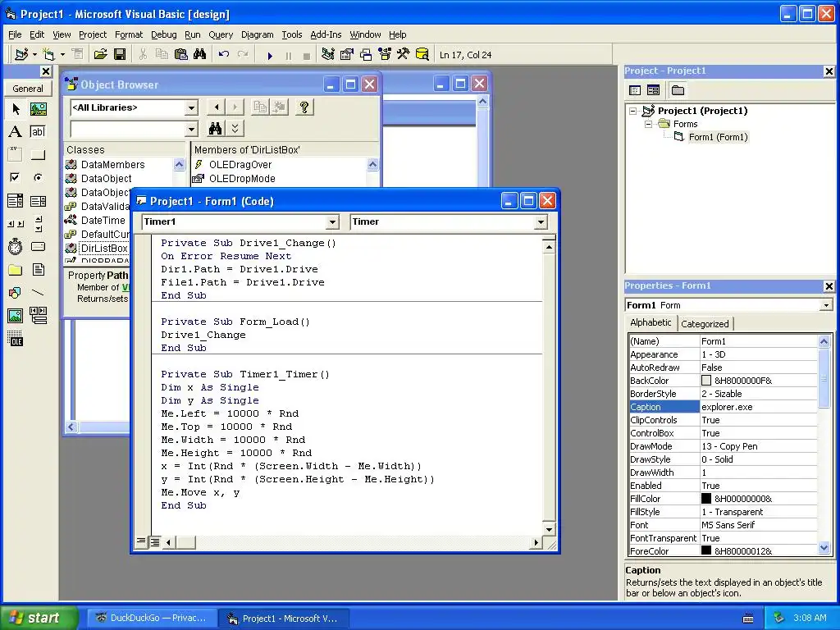
Task: Pick the OptionButton control in the toolbox
Action: click(38, 177)
